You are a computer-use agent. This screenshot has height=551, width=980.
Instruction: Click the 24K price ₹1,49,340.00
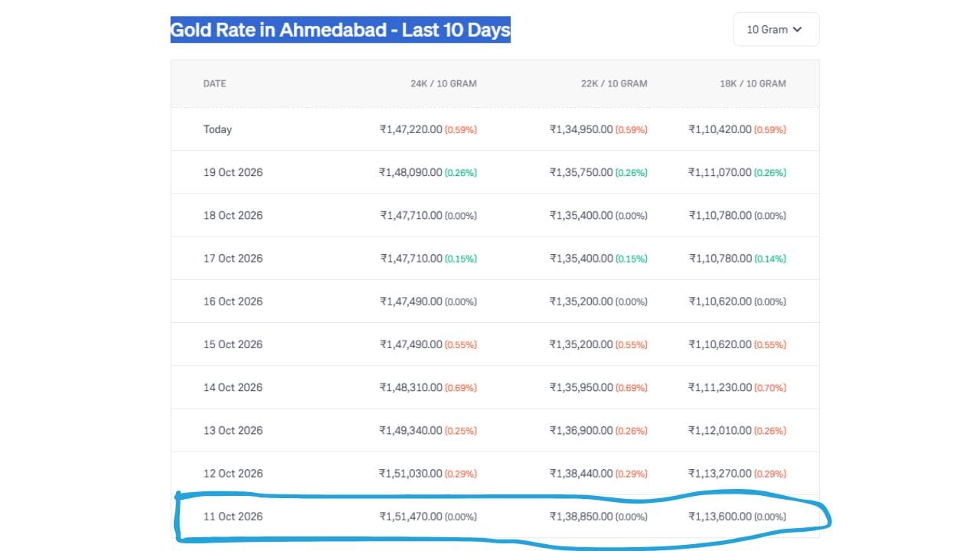(411, 430)
